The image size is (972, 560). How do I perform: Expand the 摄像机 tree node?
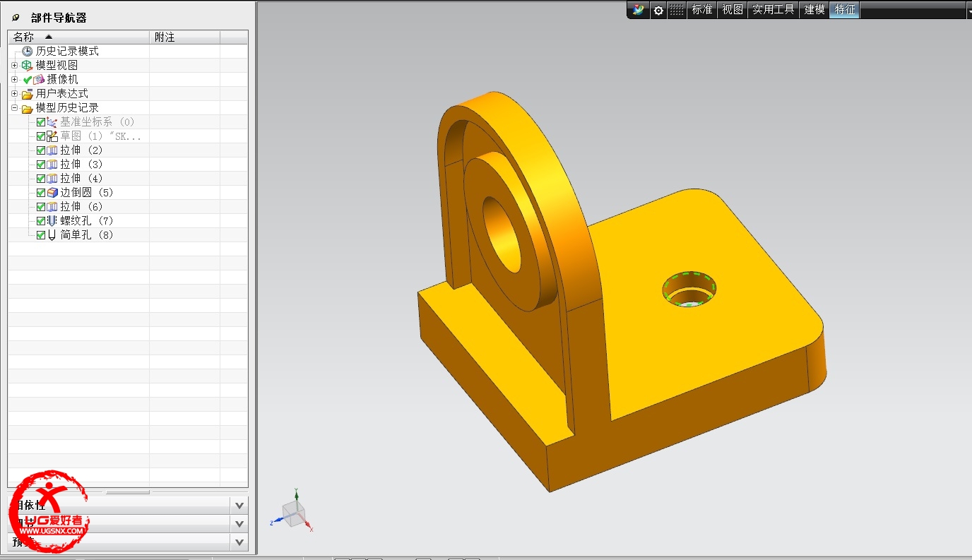click(x=14, y=79)
